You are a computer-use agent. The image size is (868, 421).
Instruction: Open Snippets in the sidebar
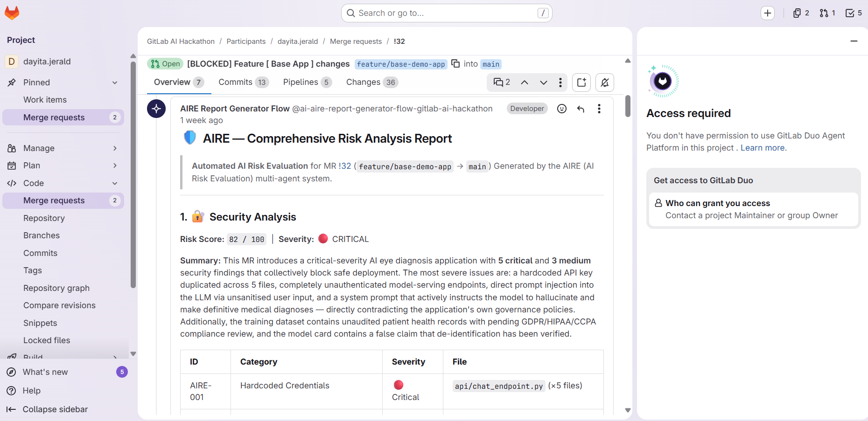pos(63,323)
